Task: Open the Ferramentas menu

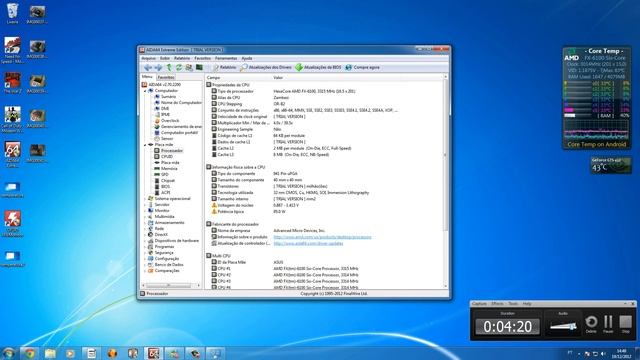Action: (x=226, y=58)
